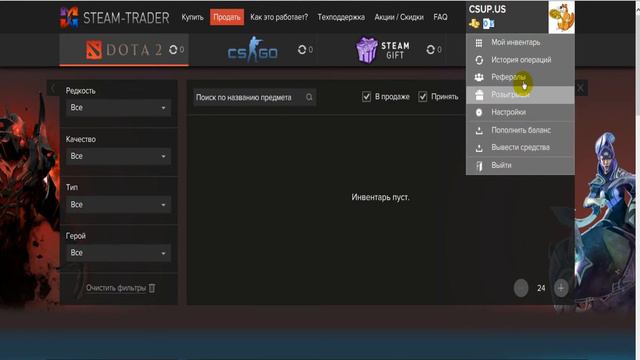Click the top-up balance icon
The image size is (640, 360).
[479, 130]
